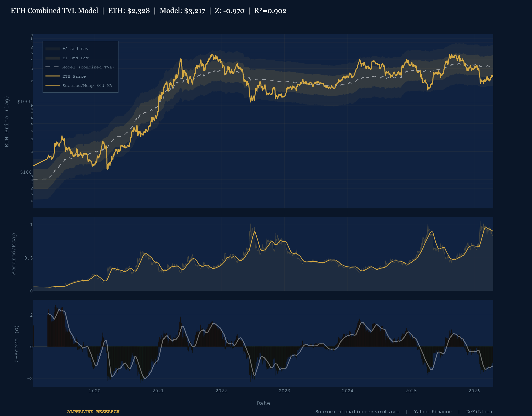
Task: Click the Z-score (σ) axis title
Action: (x=16, y=343)
